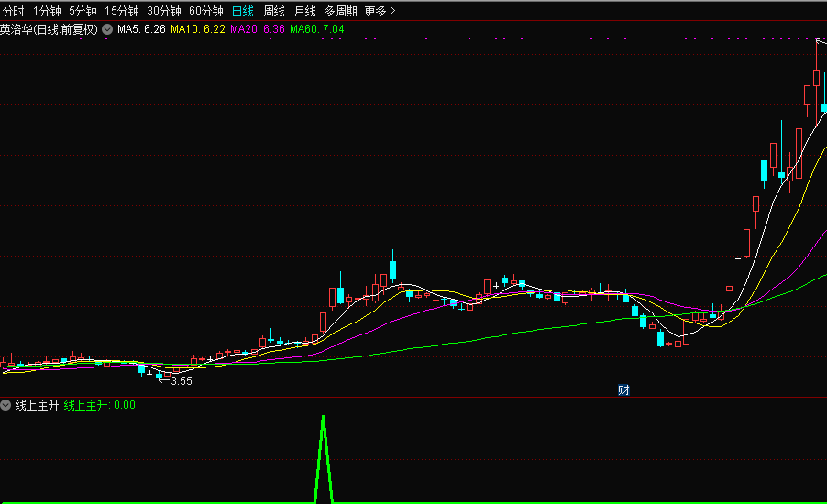
Task: Open the 30分钟 chart tab
Action: (x=164, y=11)
